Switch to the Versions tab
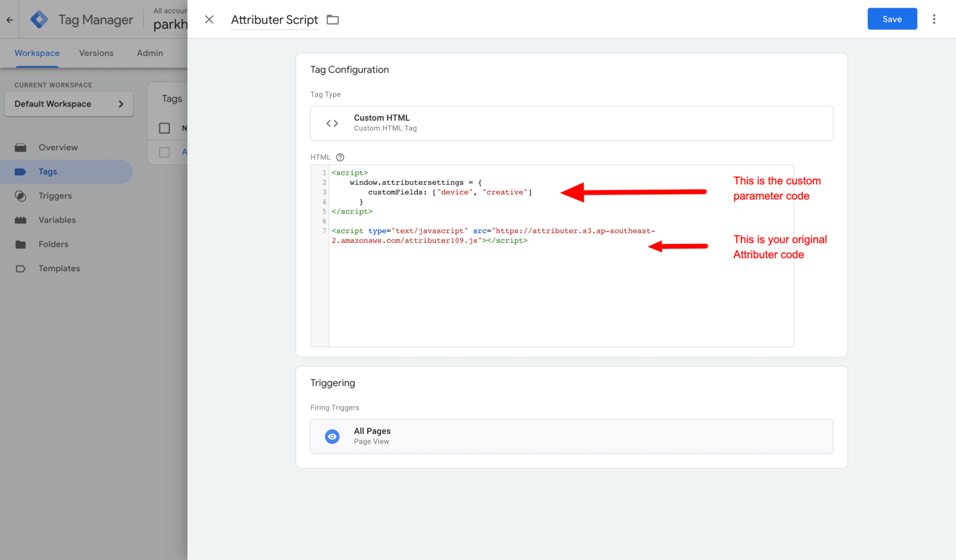 point(96,53)
